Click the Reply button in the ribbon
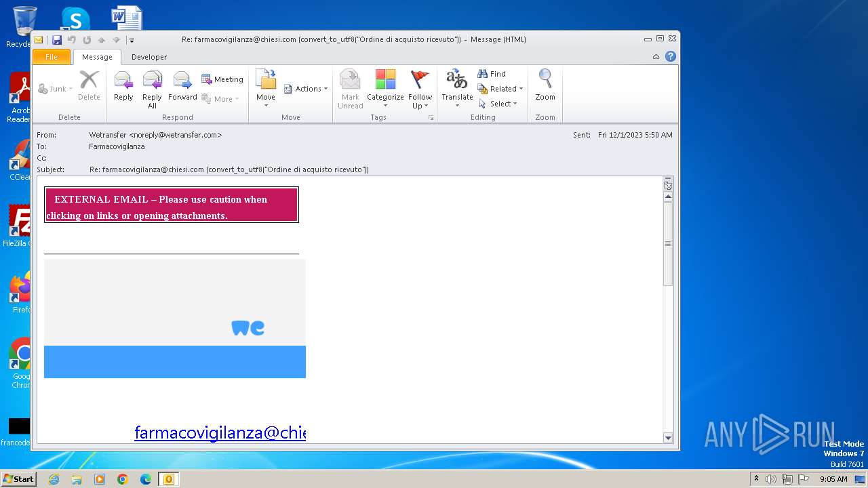Screen dimensions: 868x488 (x=123, y=86)
